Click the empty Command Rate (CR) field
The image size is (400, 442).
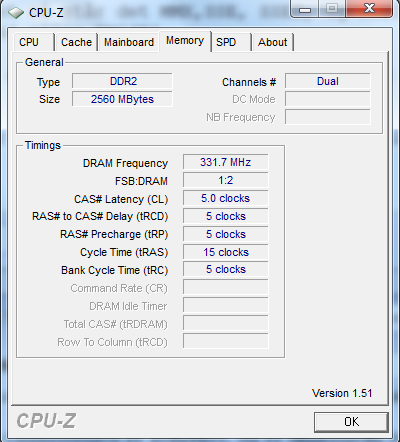pos(225,287)
